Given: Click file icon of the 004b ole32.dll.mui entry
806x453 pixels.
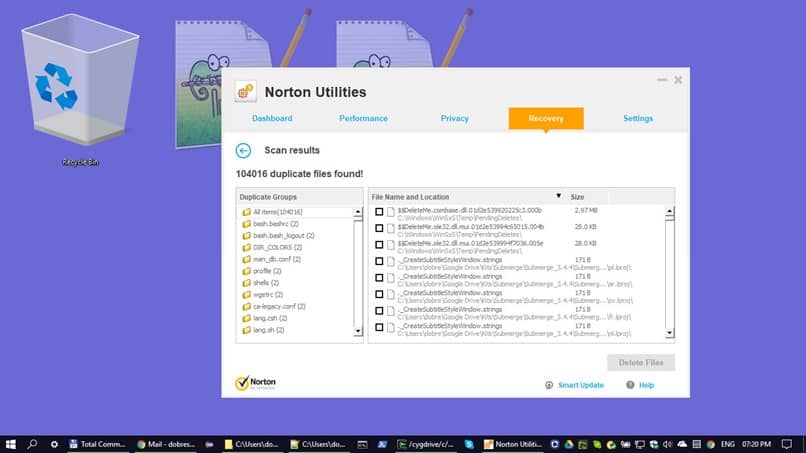Looking at the screenshot, I should coord(391,228).
